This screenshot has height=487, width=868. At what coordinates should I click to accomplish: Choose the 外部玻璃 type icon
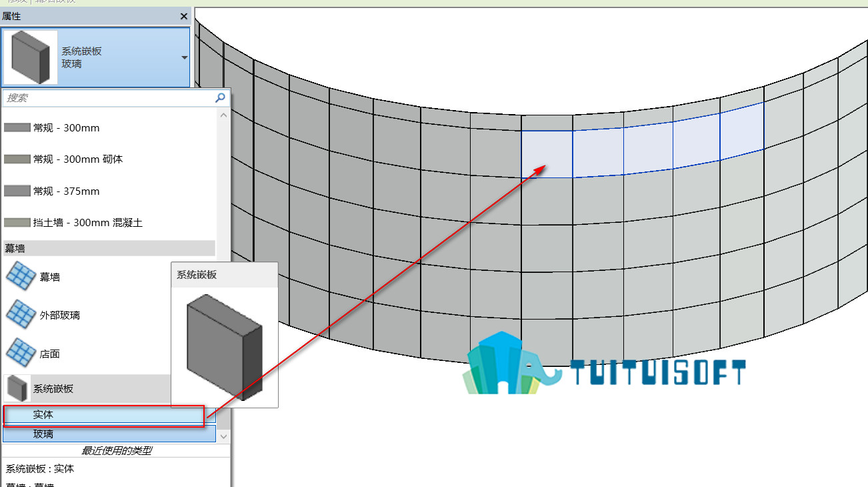click(21, 314)
